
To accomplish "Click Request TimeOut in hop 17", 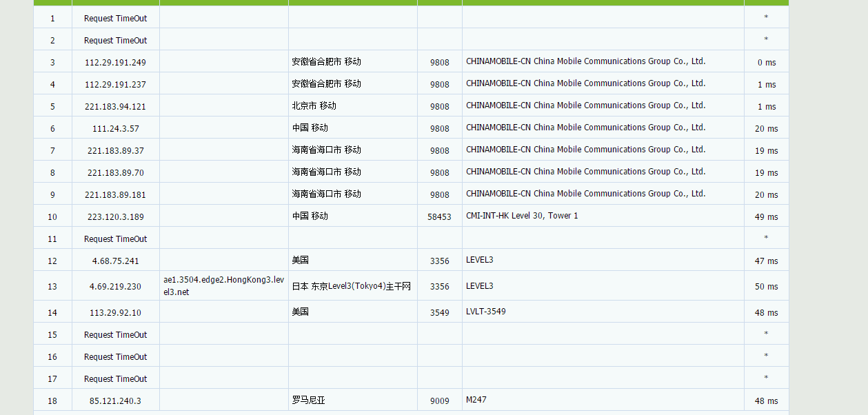I will pos(115,378).
